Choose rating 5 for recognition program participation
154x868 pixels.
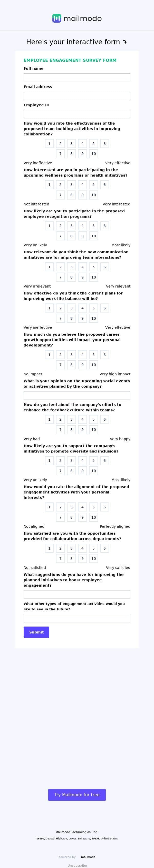point(93,226)
